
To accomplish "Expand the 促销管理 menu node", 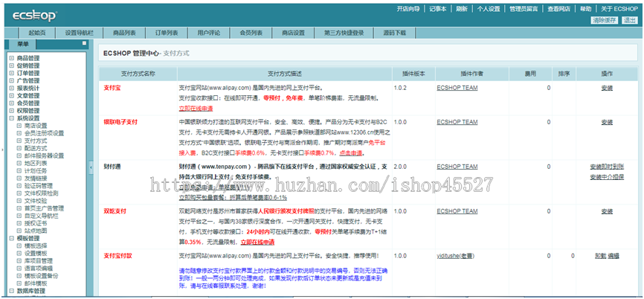I will tap(11, 65).
